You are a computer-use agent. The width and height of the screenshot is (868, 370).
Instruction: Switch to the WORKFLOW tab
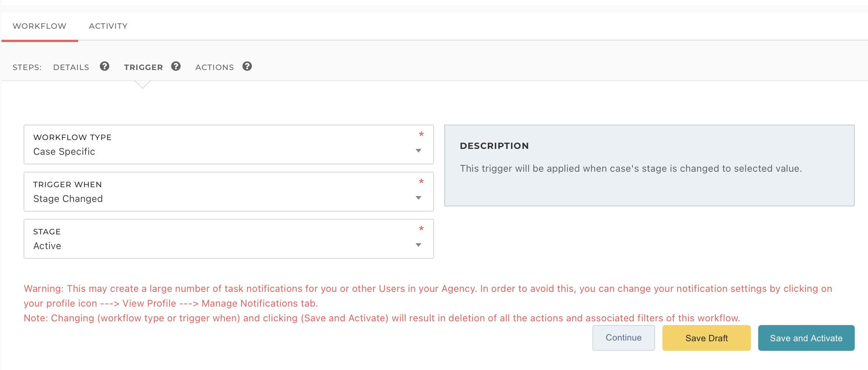coord(39,26)
